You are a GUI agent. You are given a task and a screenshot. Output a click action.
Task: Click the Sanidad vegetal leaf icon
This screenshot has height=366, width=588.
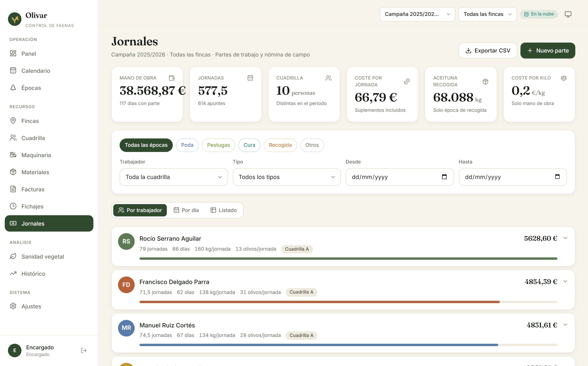[x=13, y=256]
